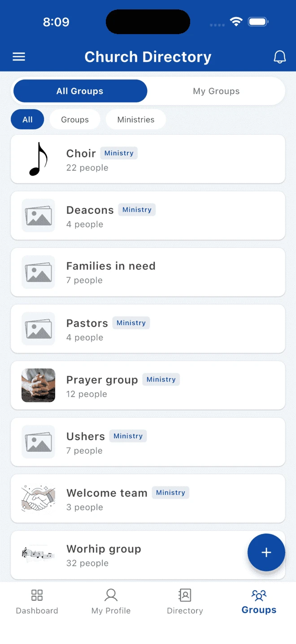
Task: Select the Groups people icon in navigation
Action: (259, 595)
